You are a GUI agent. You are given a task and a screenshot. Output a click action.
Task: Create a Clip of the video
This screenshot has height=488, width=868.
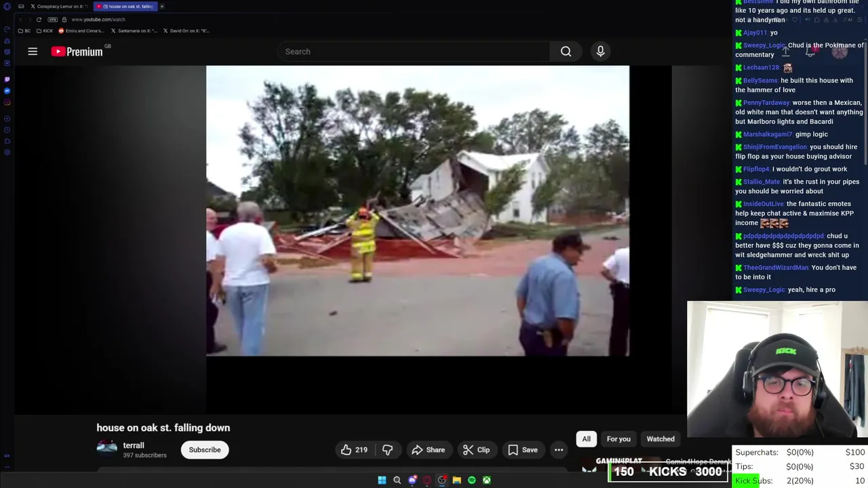(476, 449)
